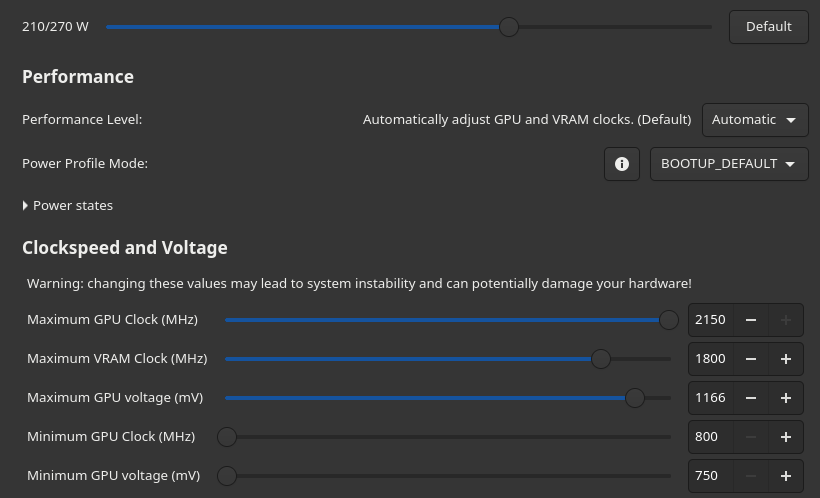
Task: Open the Performance Level Automatic dropdown
Action: pyautogui.click(x=755, y=120)
